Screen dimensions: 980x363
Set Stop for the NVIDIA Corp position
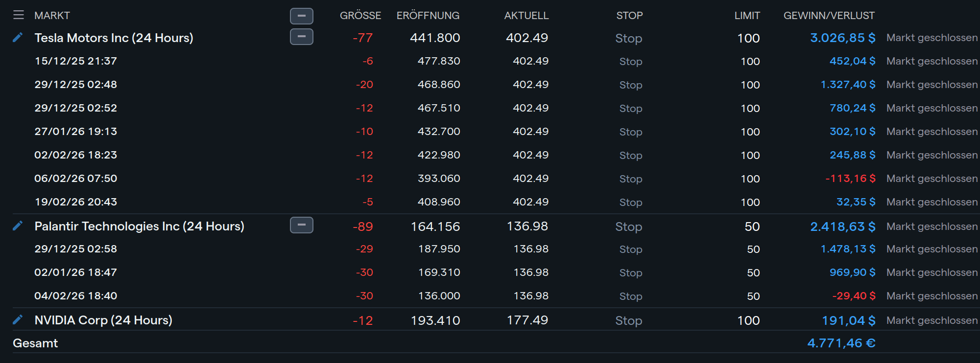click(x=628, y=320)
